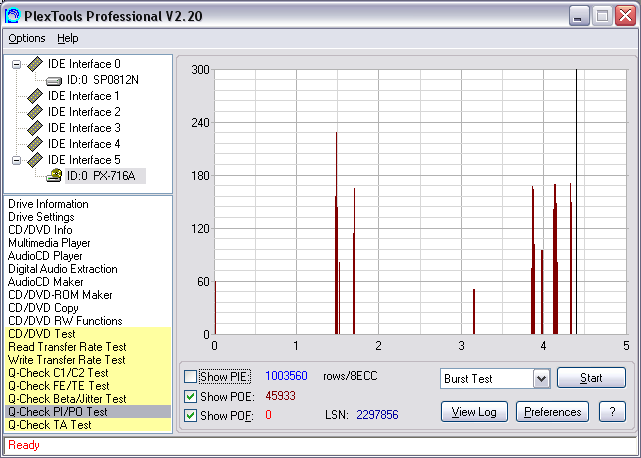Image resolution: width=641 pixels, height=458 pixels.
Task: Open the Options menu
Action: tap(27, 38)
